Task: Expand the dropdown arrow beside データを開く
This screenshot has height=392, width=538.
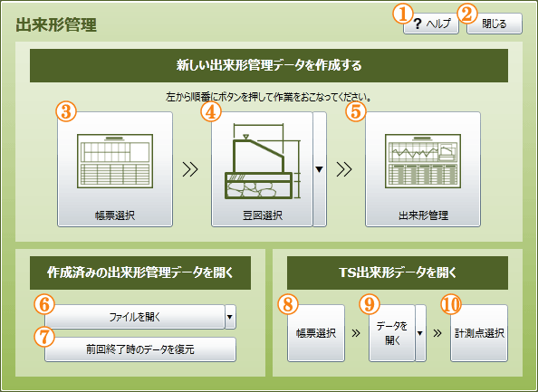Action: tap(420, 333)
